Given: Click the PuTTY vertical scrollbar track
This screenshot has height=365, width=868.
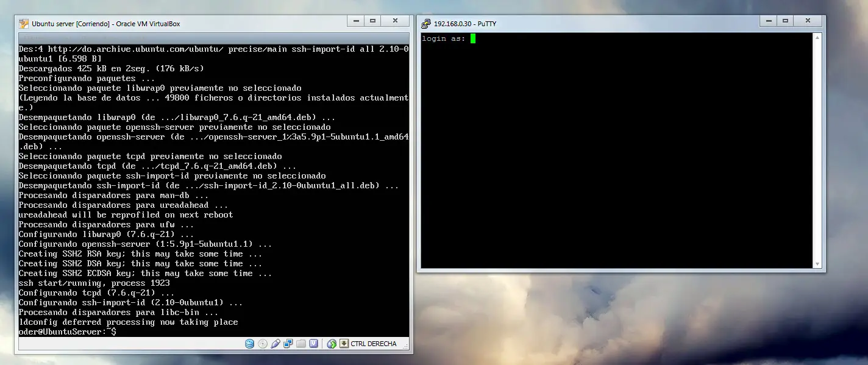Looking at the screenshot, I should point(817,151).
